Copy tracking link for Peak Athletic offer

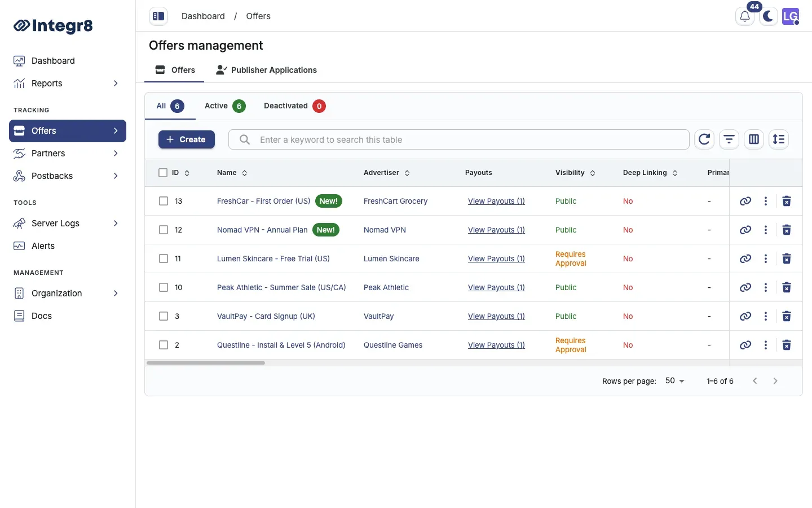tap(745, 287)
